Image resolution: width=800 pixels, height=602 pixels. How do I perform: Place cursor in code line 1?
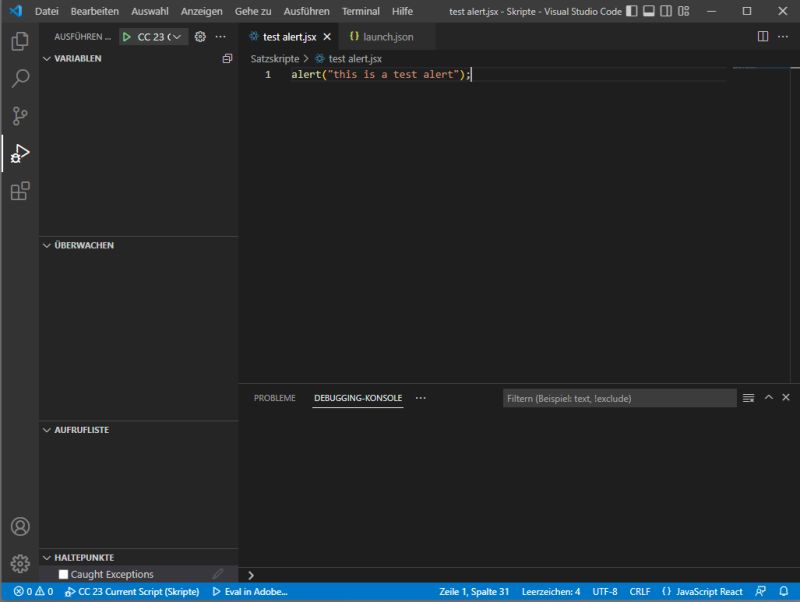point(381,74)
